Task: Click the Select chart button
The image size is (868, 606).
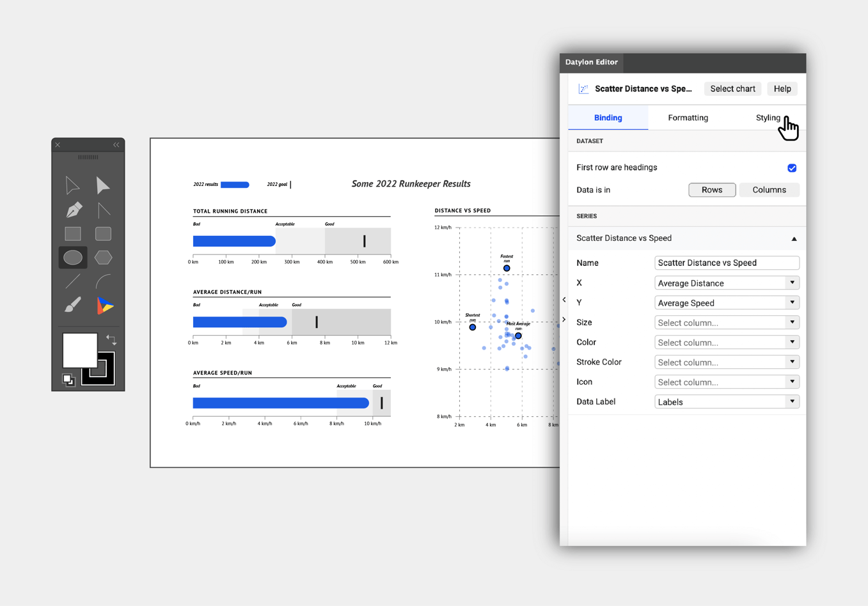Action: pos(732,89)
